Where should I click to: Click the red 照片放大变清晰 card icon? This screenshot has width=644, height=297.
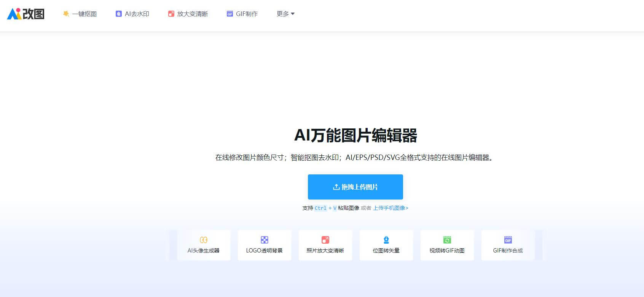pos(325,240)
